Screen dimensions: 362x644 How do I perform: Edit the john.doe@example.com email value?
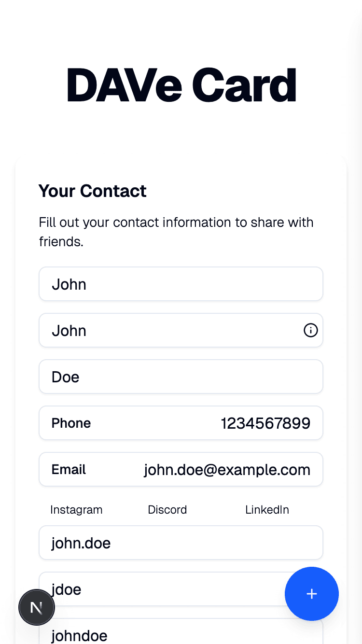(227, 470)
